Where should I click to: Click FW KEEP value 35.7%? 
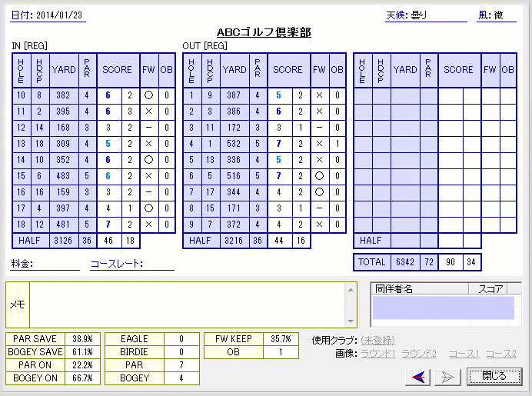click(281, 339)
